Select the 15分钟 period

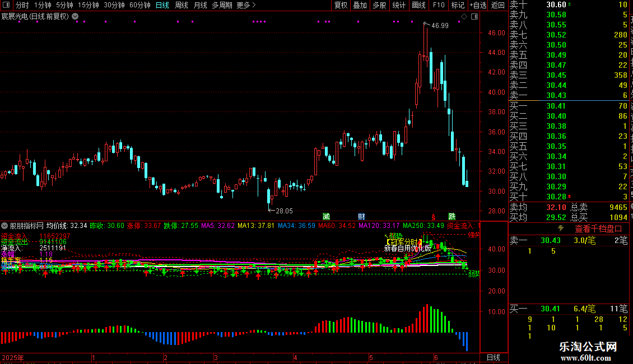pos(88,5)
